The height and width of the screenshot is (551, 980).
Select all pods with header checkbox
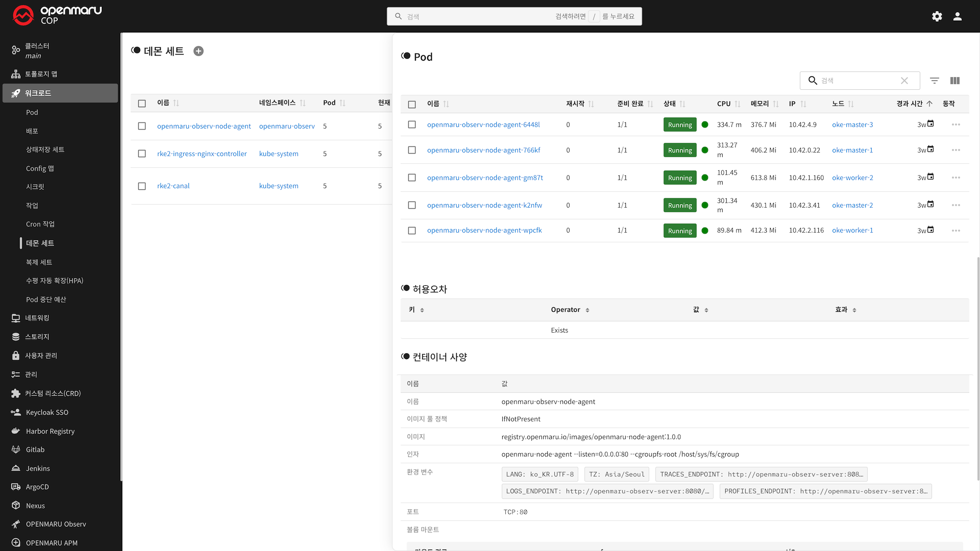[x=412, y=104]
